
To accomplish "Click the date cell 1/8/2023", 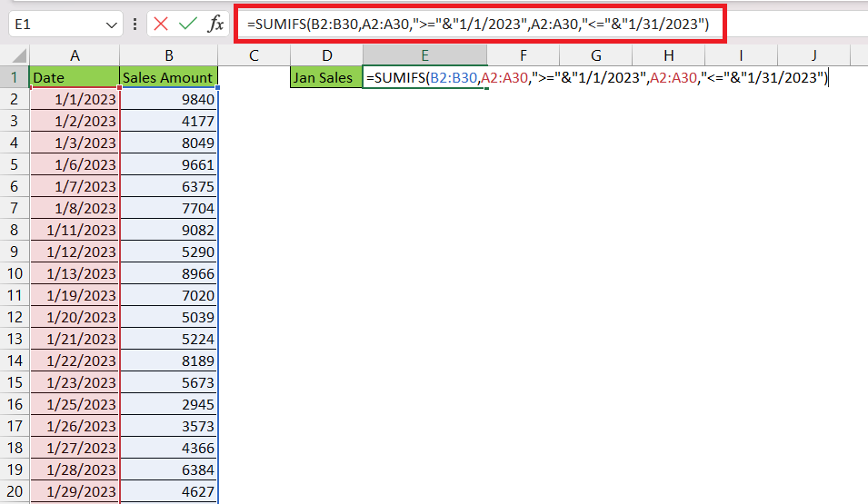I will click(x=75, y=208).
